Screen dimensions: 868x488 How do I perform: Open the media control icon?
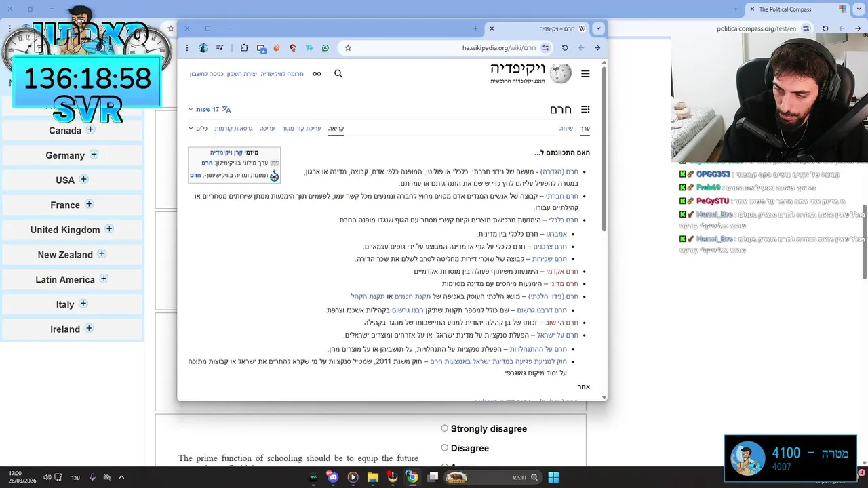[x=220, y=48]
